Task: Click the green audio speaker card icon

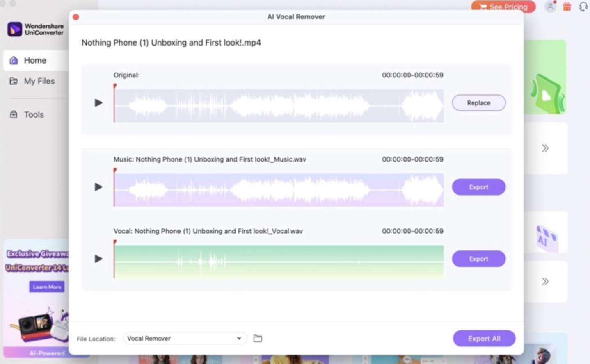Action: [548, 93]
